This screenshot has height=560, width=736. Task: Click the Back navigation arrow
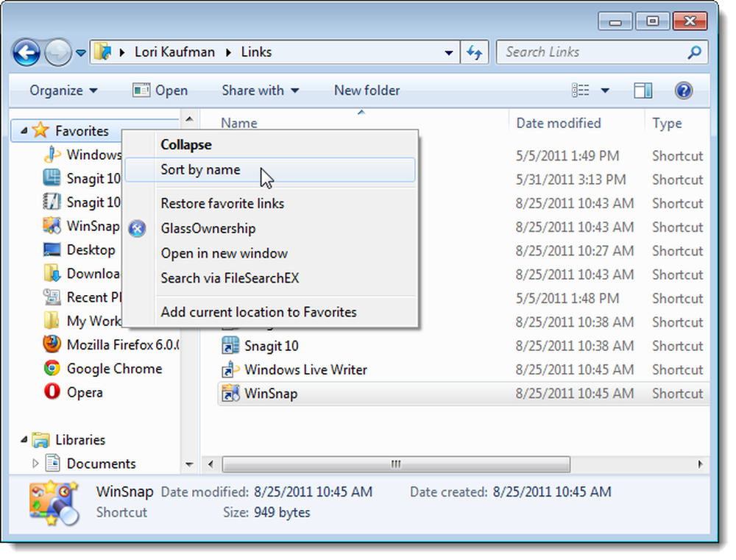click(26, 52)
